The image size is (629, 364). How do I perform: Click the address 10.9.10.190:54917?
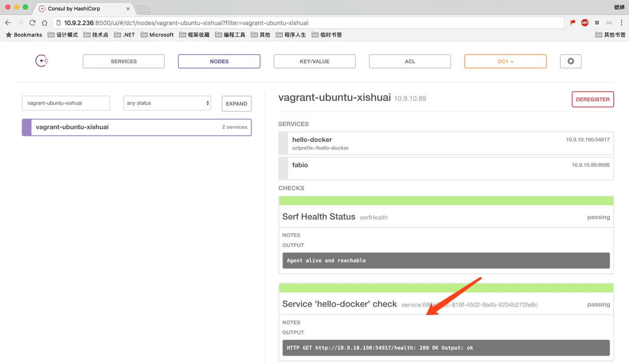588,140
